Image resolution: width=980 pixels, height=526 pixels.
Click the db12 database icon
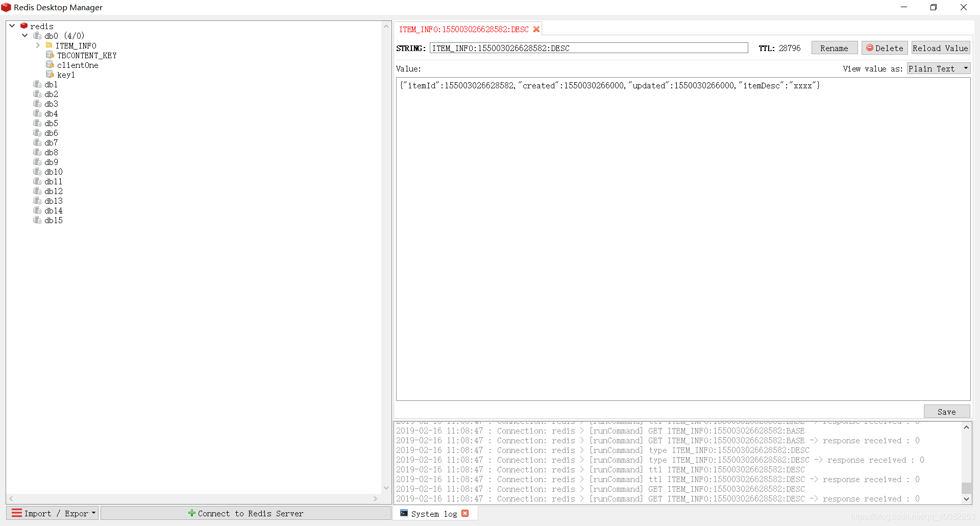(x=37, y=190)
